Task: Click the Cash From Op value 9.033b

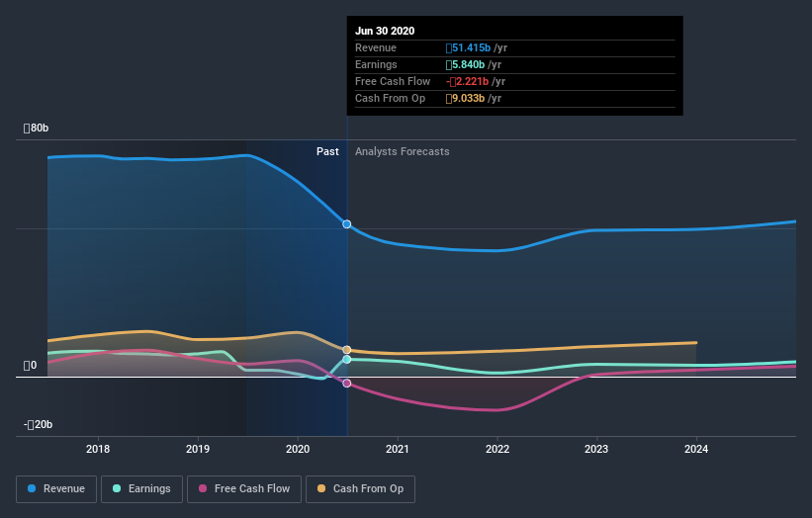Action: point(465,98)
